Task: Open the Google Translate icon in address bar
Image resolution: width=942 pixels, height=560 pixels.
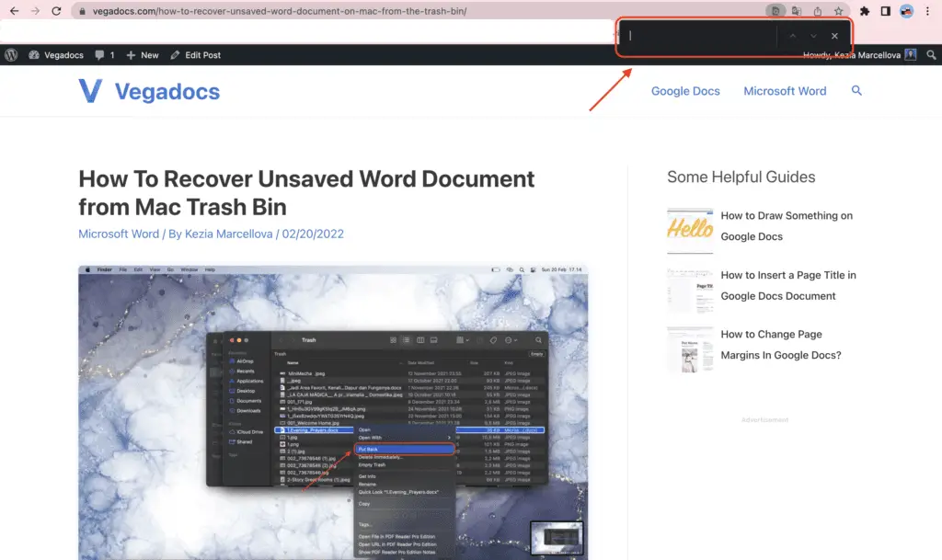Action: click(797, 11)
